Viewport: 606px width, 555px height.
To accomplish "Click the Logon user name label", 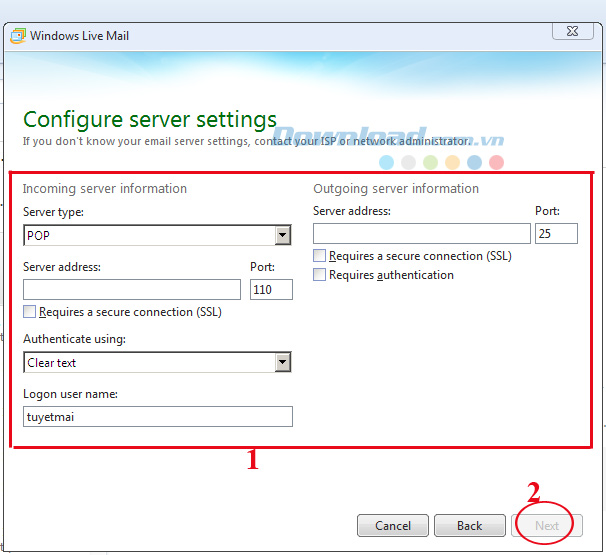I will (x=70, y=394).
